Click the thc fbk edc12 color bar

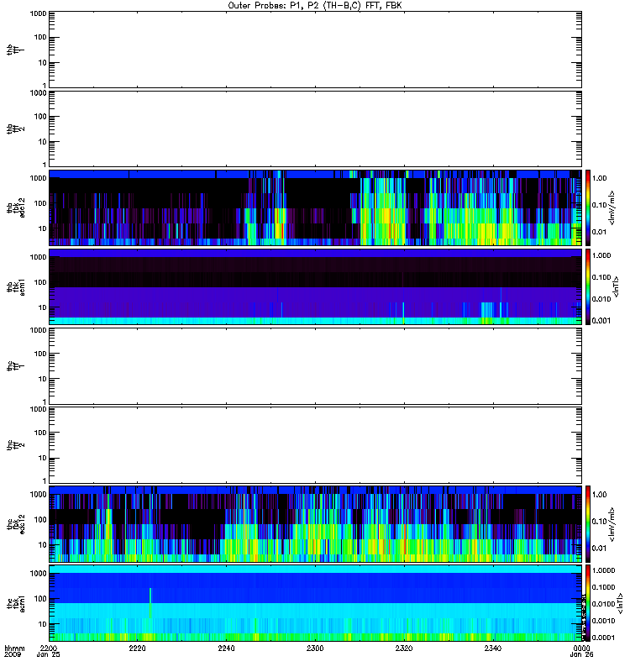point(588,524)
